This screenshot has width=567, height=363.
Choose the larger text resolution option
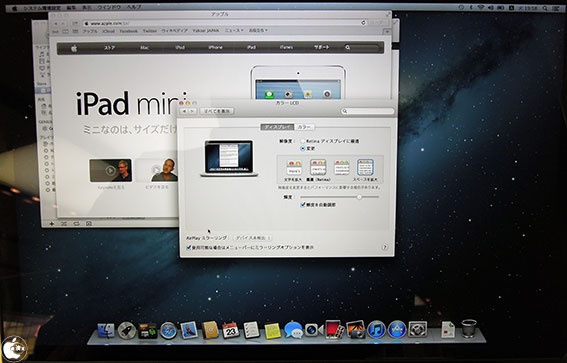(294, 168)
